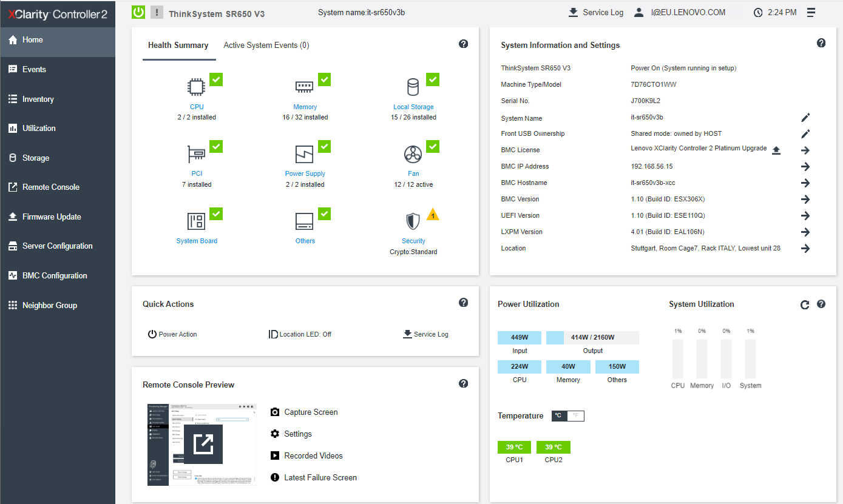
Task: Click the Local Storage health icon
Action: coord(413,87)
